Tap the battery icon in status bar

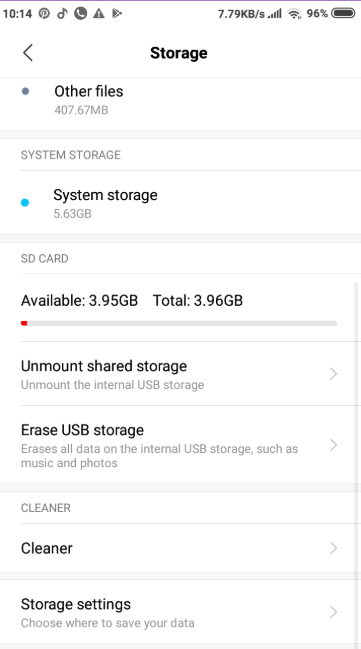tap(343, 14)
